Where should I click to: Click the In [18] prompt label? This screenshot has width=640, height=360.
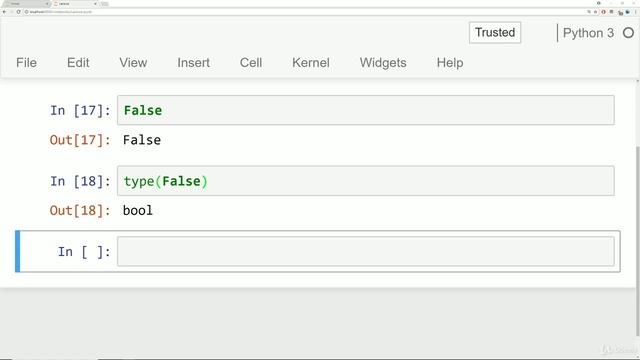pyautogui.click(x=80, y=181)
